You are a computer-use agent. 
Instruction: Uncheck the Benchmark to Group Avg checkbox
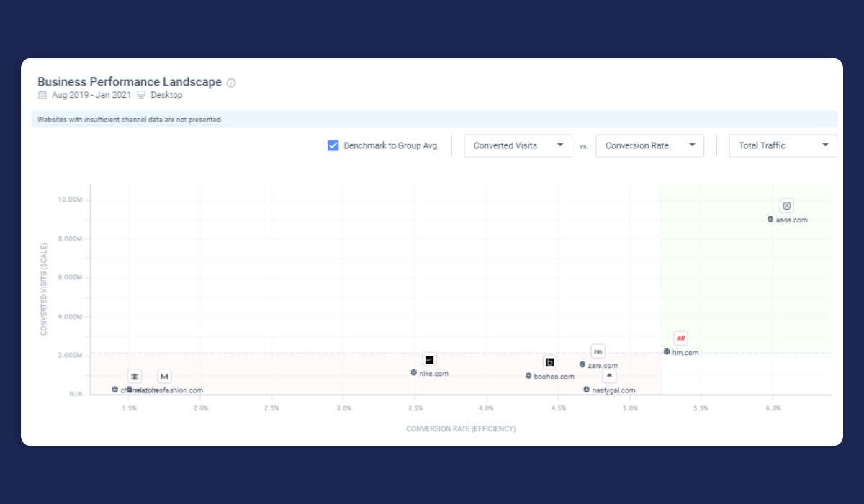[333, 145]
